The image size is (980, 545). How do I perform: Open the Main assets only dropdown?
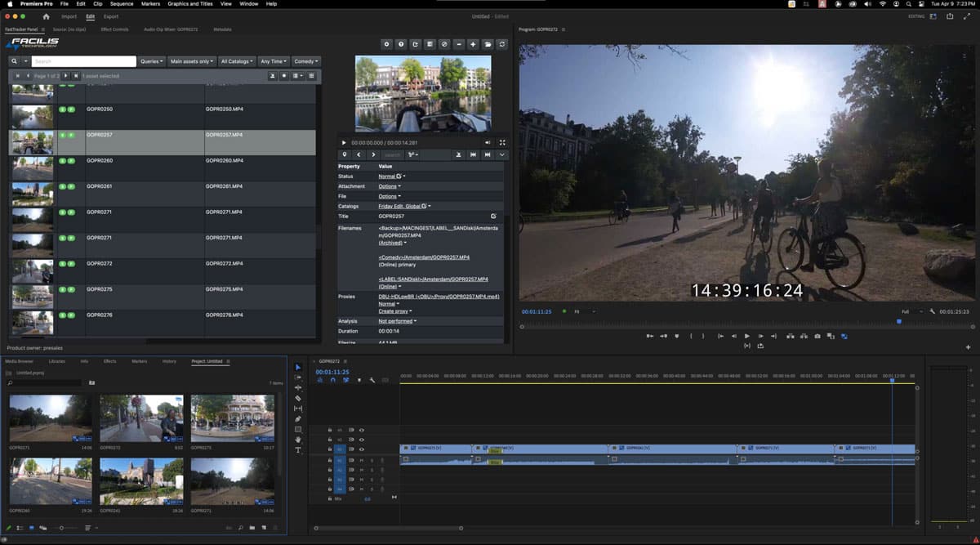pos(192,61)
